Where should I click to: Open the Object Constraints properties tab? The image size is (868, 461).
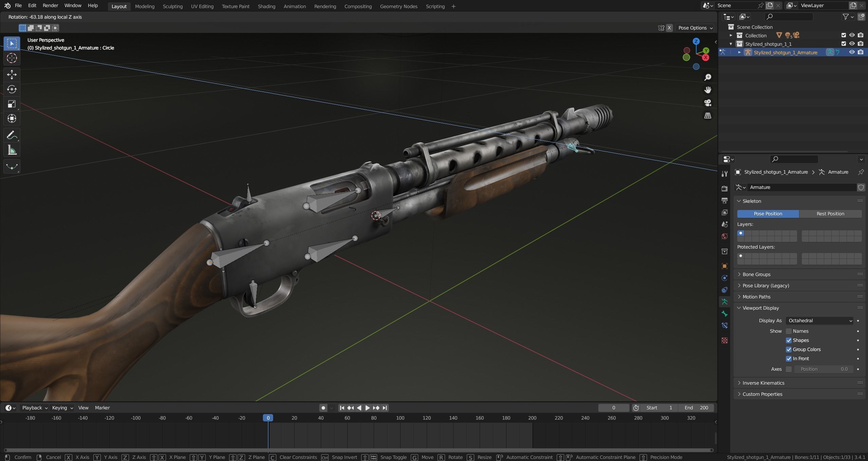[724, 290]
